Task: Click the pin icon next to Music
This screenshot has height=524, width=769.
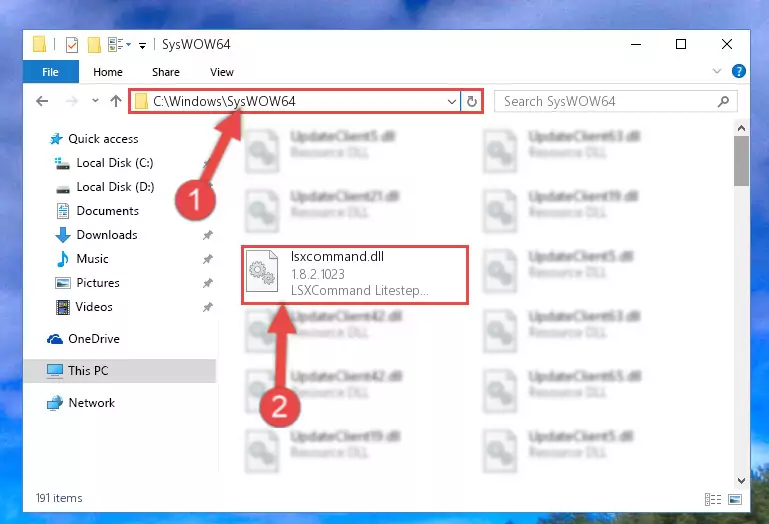Action: (x=207, y=259)
